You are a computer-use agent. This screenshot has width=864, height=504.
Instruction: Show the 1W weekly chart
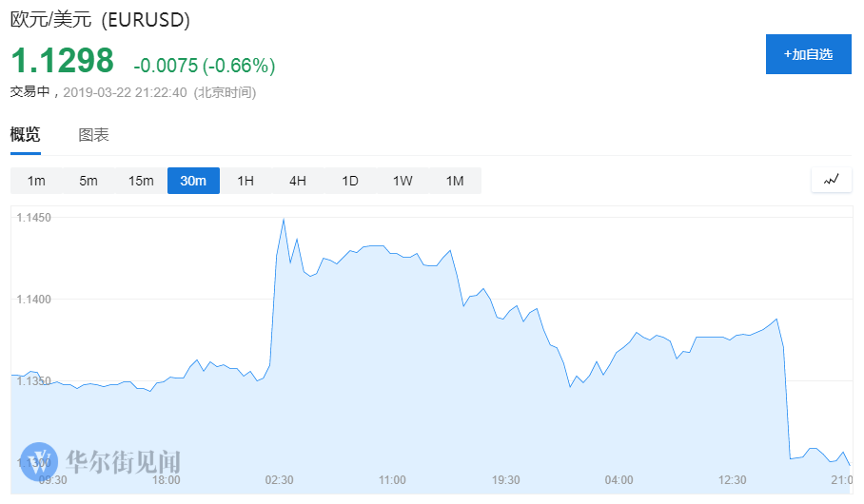tap(403, 181)
